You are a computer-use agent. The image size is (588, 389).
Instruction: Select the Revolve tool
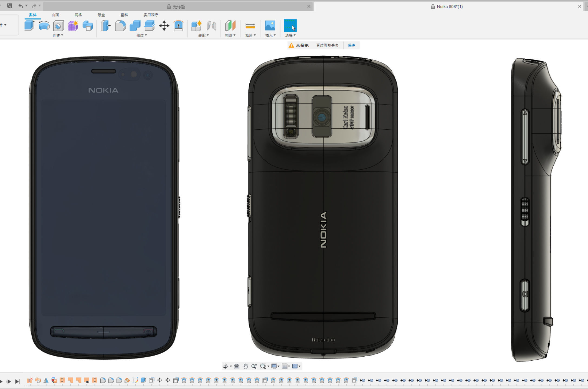(44, 26)
